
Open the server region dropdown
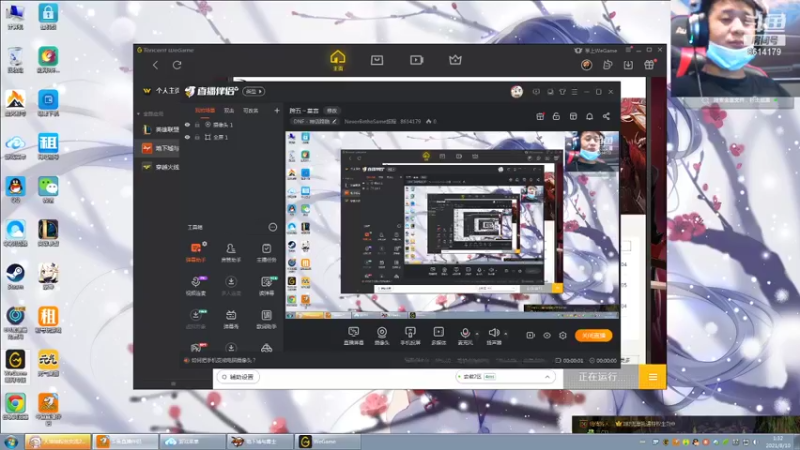pyautogui.click(x=505, y=377)
